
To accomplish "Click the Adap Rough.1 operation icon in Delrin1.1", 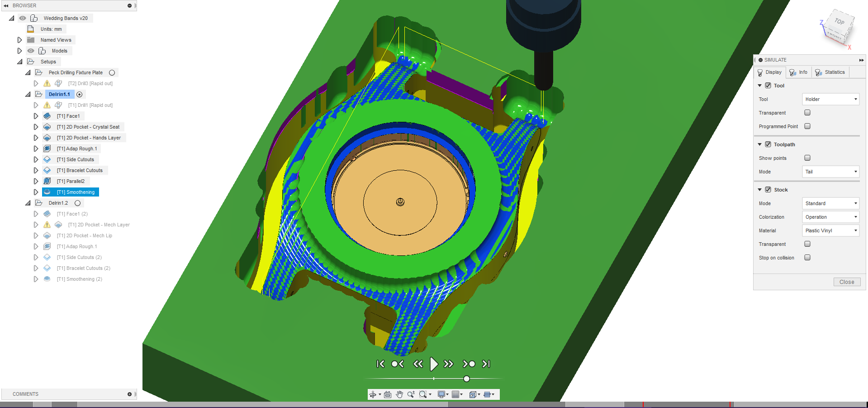I will [x=47, y=149].
